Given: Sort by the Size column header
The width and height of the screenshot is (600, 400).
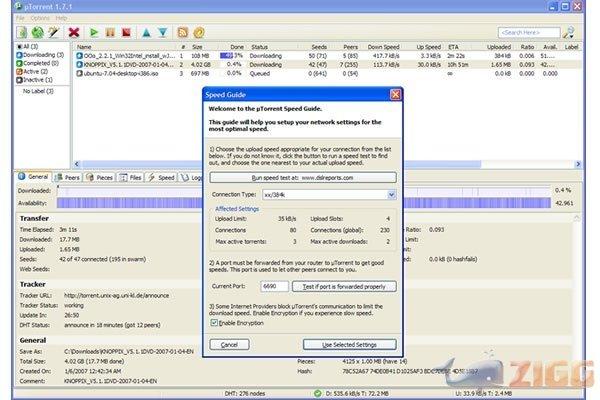Looking at the screenshot, I should point(197,47).
